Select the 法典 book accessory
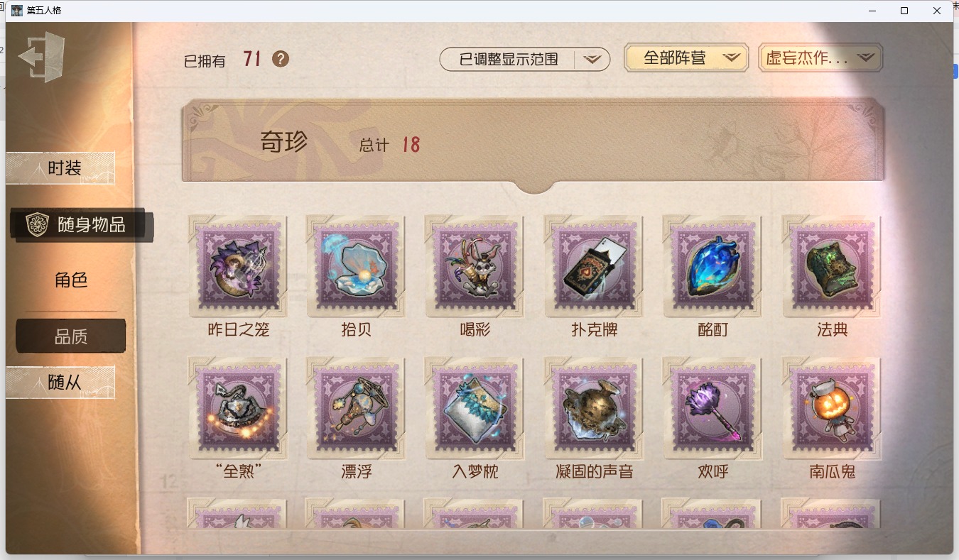Screen dimensions: 959x560 [x=832, y=266]
